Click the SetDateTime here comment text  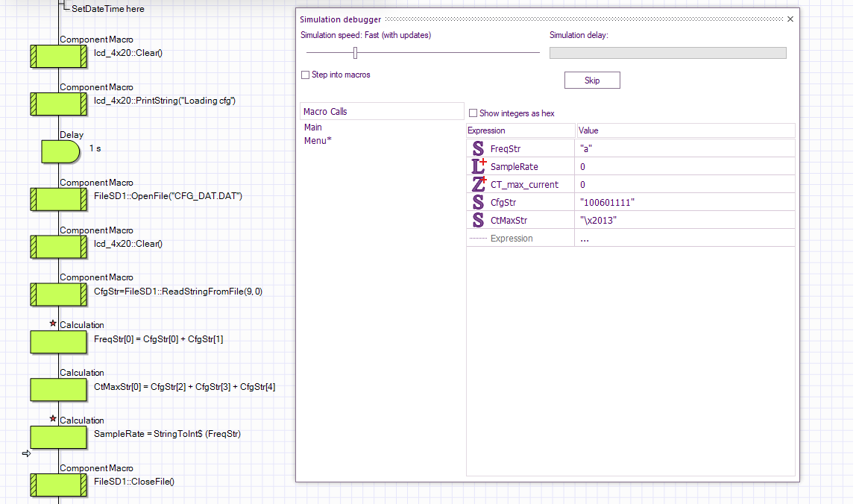108,9
